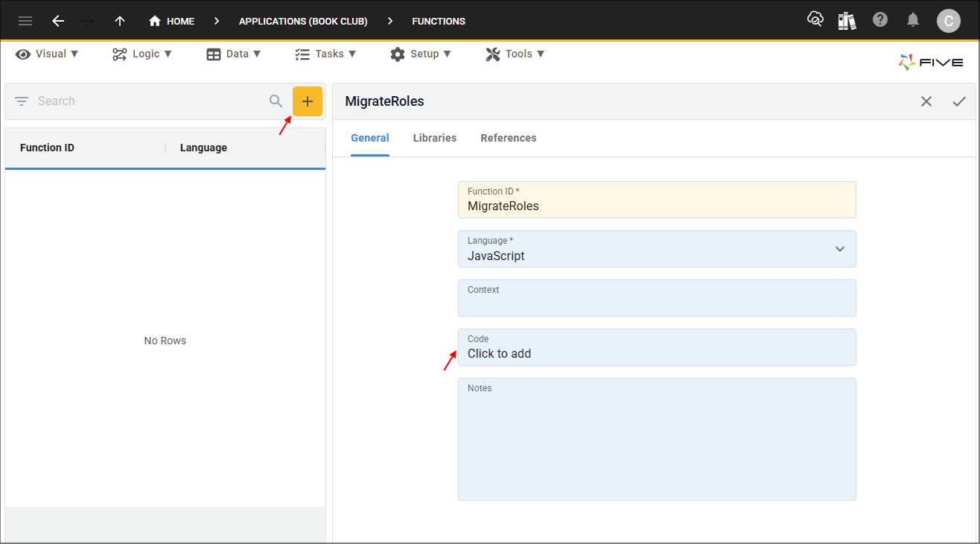Click the FUNCTIONS breadcrumb
The height and width of the screenshot is (544, 980).
coord(439,21)
